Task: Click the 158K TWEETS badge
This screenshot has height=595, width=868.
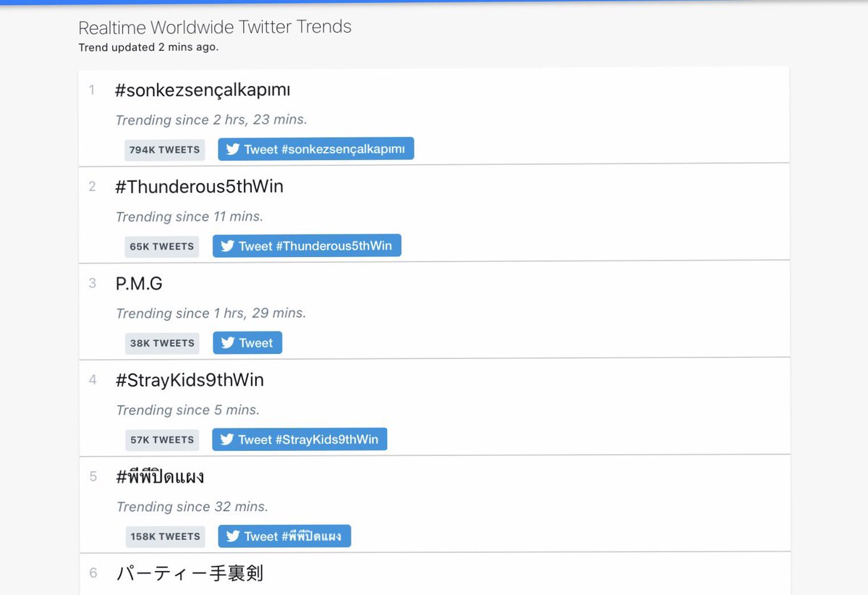Action: pyautogui.click(x=165, y=536)
